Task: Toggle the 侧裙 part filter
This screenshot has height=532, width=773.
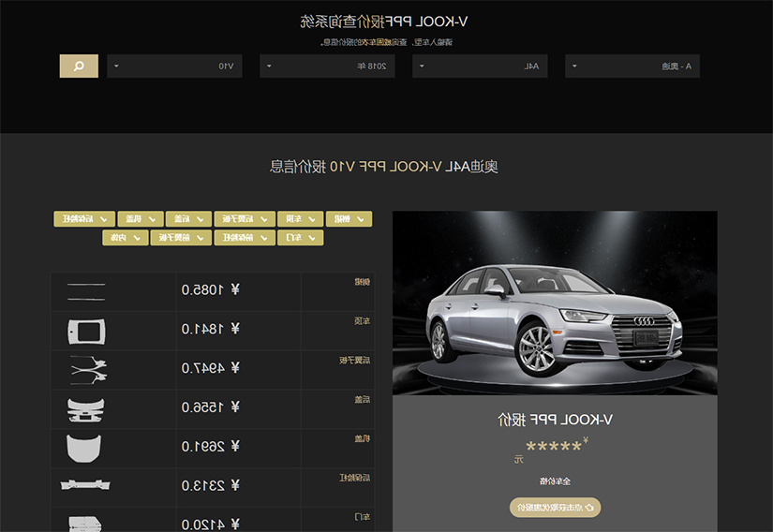Action: pyautogui.click(x=349, y=219)
